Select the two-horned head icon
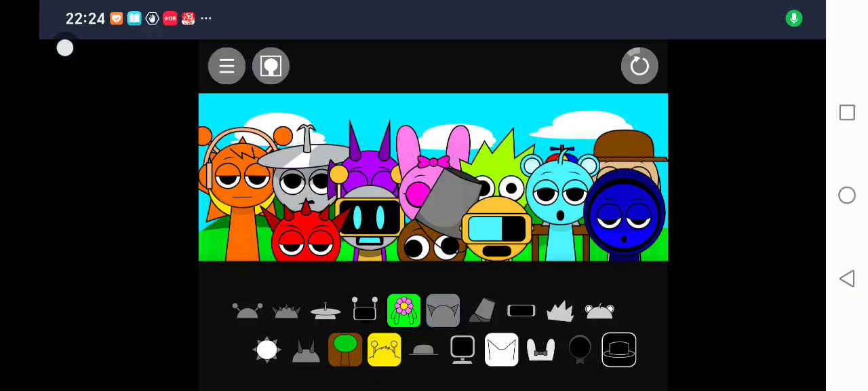868x391 pixels. tap(306, 350)
